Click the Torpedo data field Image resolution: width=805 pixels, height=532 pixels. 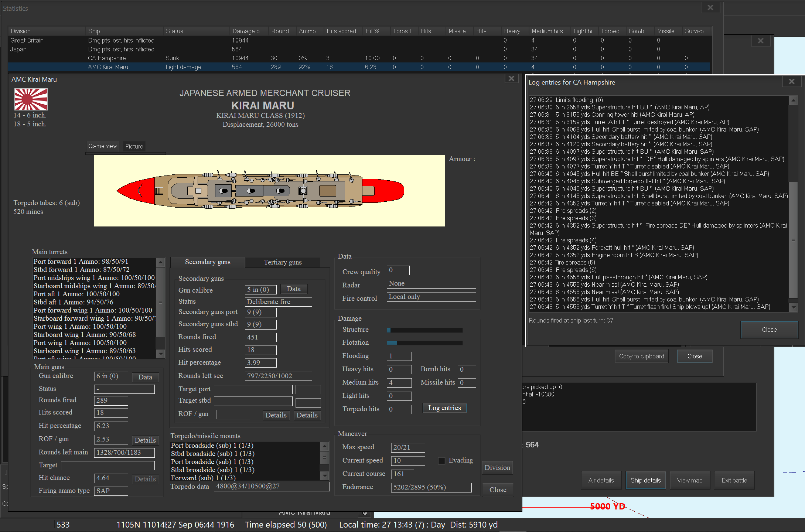[272, 487]
